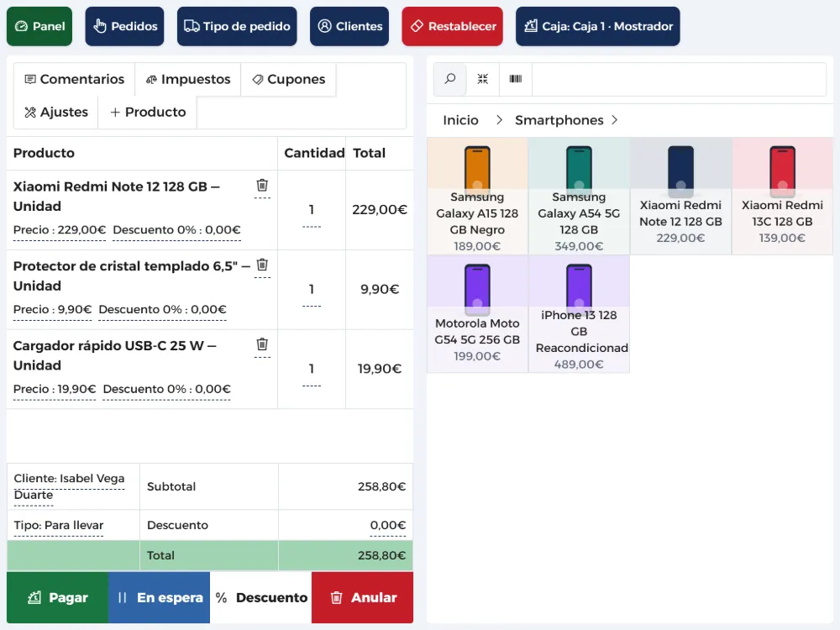
Task: Edit Descuento 0% on Protector de cristal
Action: [162, 310]
